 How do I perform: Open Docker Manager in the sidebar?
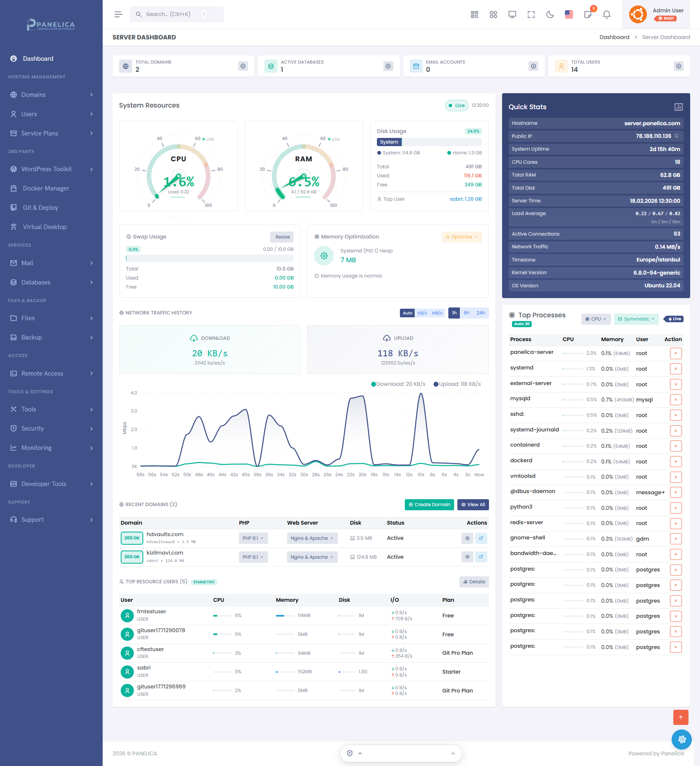46,188
